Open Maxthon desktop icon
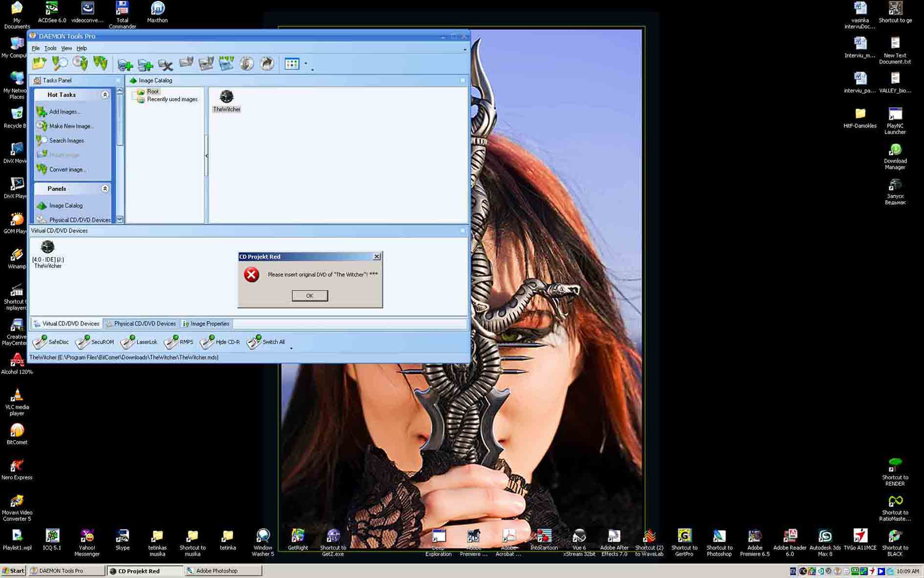 (157, 12)
